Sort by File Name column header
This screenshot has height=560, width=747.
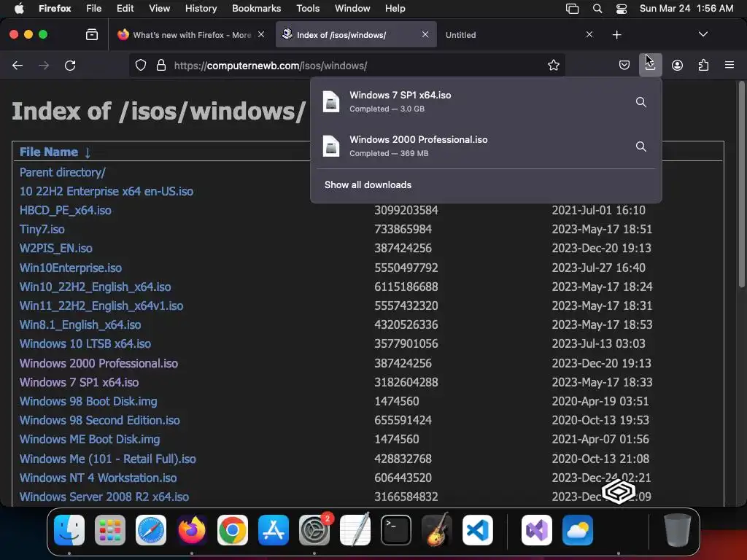49,152
